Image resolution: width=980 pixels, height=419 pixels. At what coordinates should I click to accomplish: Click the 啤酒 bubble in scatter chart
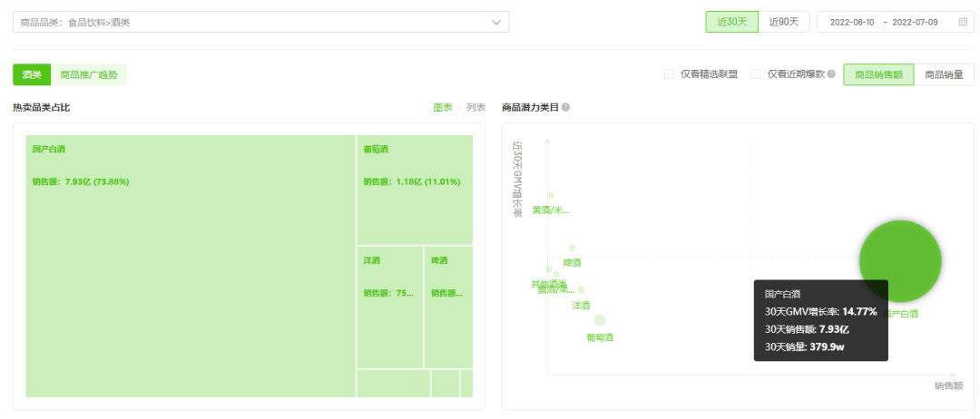coord(572,248)
